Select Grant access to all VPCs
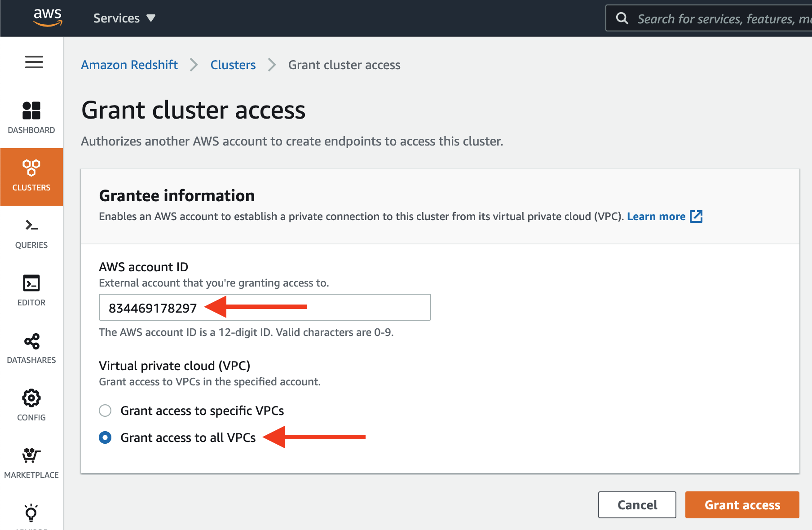The height and width of the screenshot is (530, 812). pos(105,437)
